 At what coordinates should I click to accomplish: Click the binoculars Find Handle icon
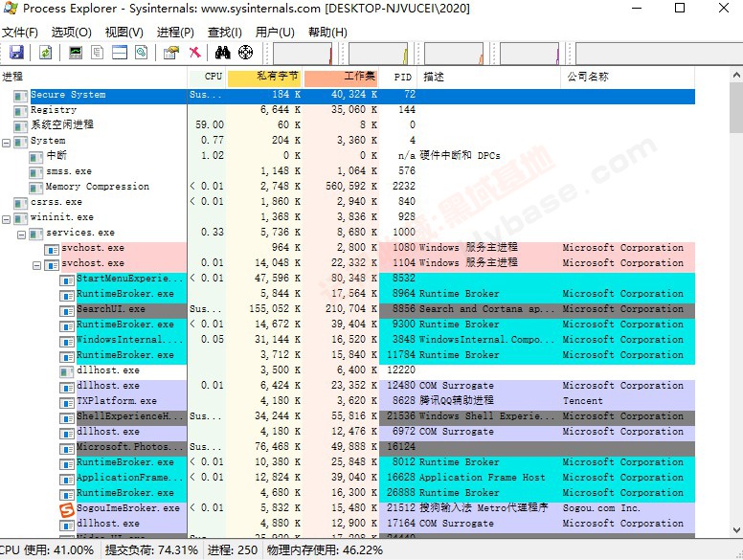223,52
